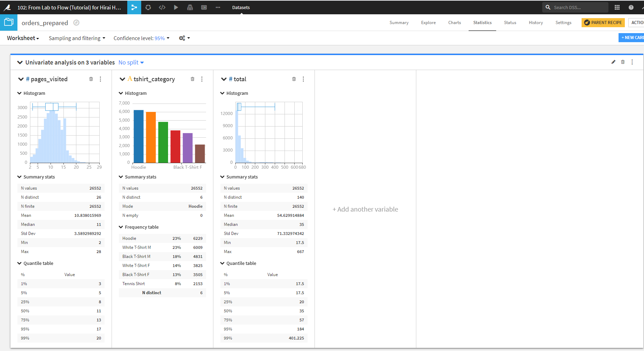The image size is (644, 351).
Task: Switch to the Explore tab
Action: [x=428, y=23]
